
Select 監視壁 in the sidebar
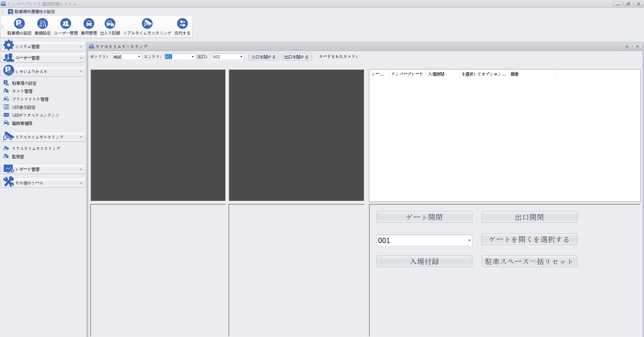point(18,157)
